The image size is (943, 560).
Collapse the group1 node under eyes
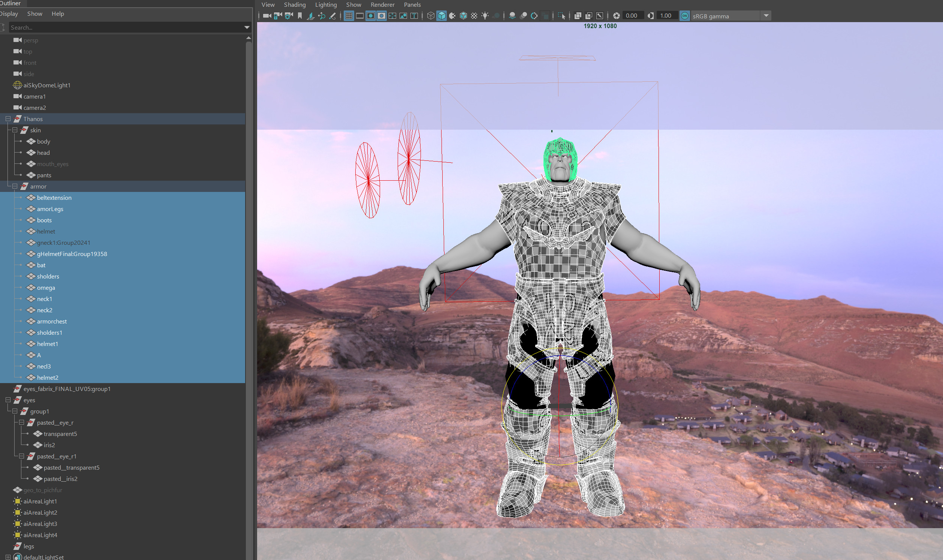pyautogui.click(x=15, y=411)
